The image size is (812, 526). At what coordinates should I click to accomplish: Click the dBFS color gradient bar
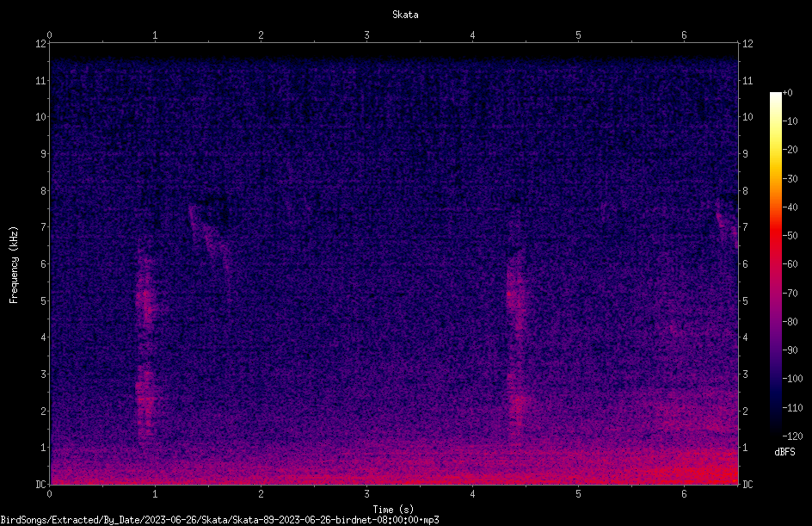(776, 264)
